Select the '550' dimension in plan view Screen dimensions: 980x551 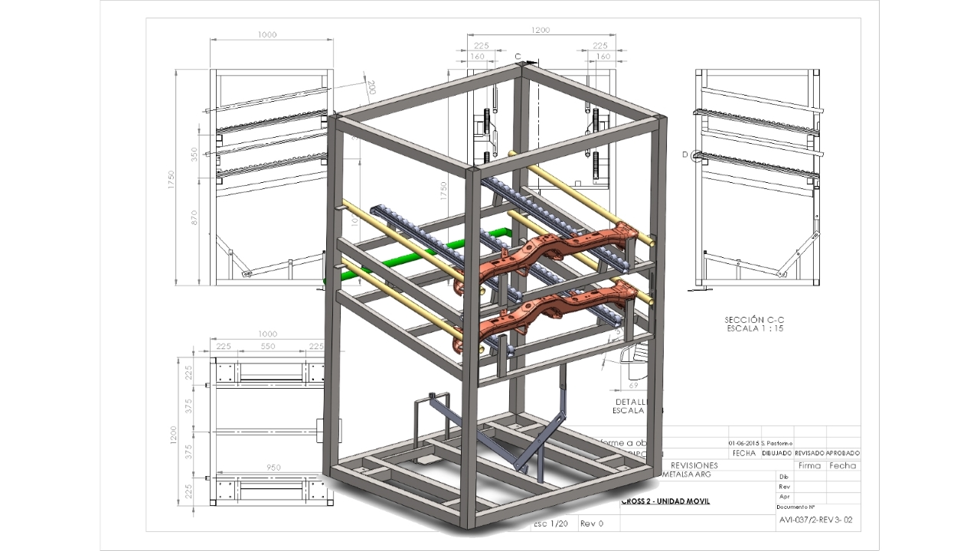[x=267, y=346]
